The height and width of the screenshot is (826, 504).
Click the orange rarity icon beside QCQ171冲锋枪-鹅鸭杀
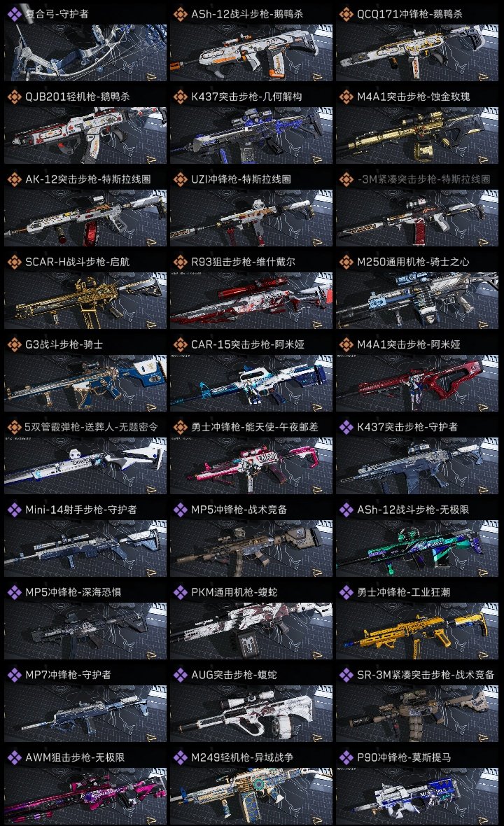pos(346,14)
